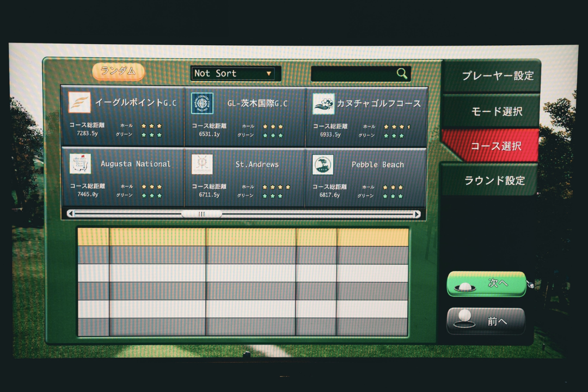Click the 次へ next button

487,284
